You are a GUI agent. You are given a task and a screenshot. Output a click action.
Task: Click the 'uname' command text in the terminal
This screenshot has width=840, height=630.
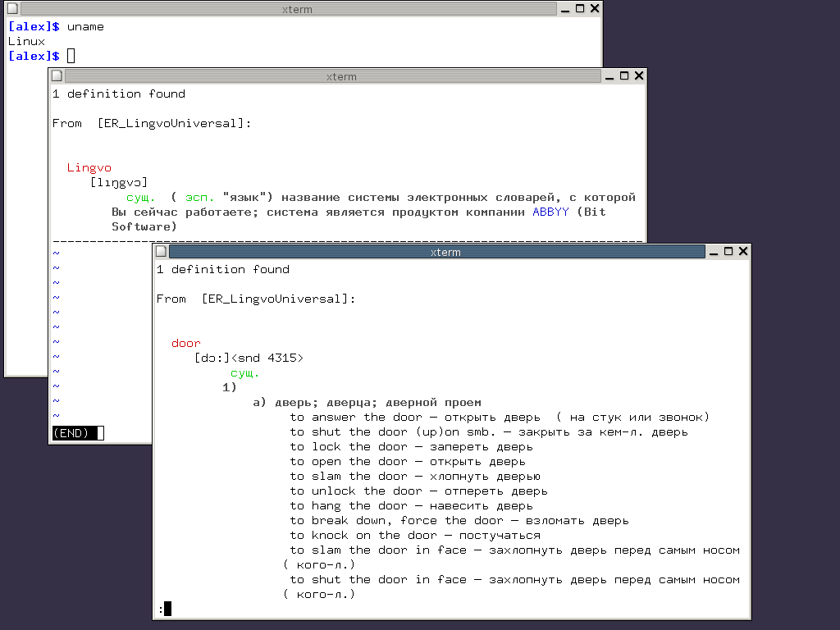(x=85, y=27)
